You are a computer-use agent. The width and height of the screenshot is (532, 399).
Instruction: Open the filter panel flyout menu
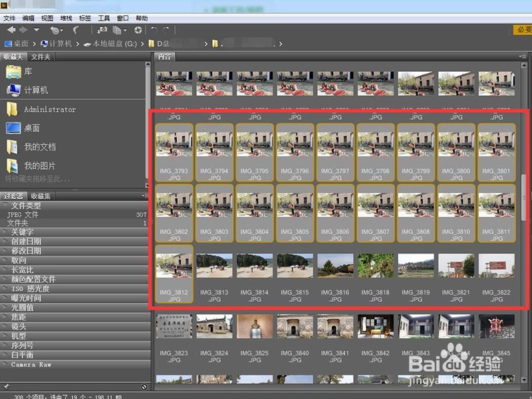pos(144,196)
